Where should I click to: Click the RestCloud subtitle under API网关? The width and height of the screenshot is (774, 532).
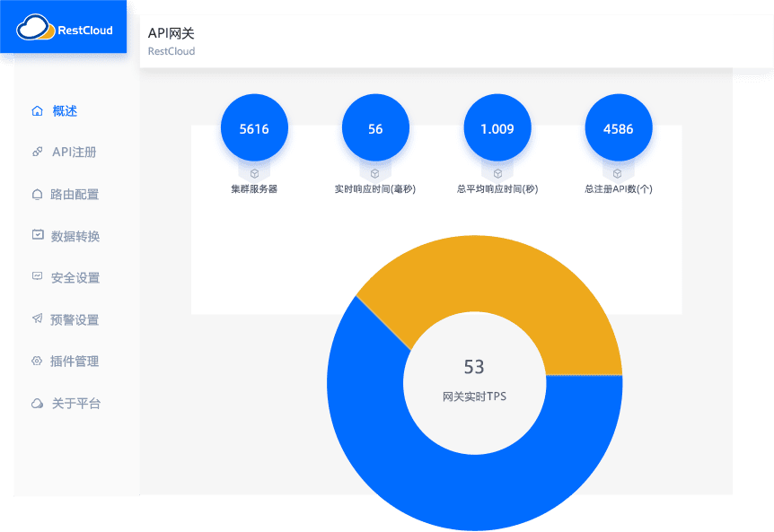tap(171, 51)
